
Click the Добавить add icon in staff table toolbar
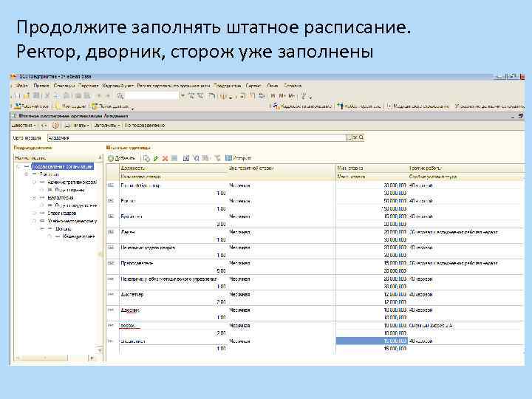(x=111, y=158)
